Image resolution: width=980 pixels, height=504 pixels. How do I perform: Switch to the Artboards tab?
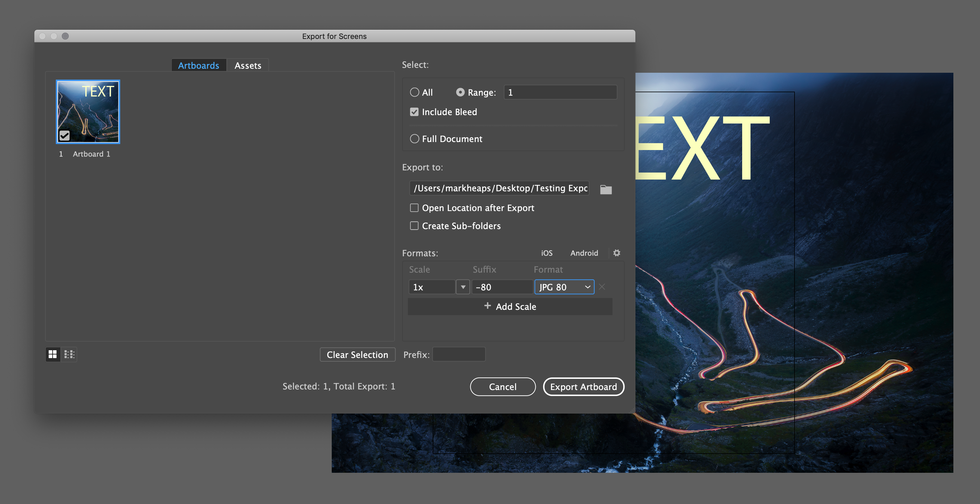click(x=198, y=64)
